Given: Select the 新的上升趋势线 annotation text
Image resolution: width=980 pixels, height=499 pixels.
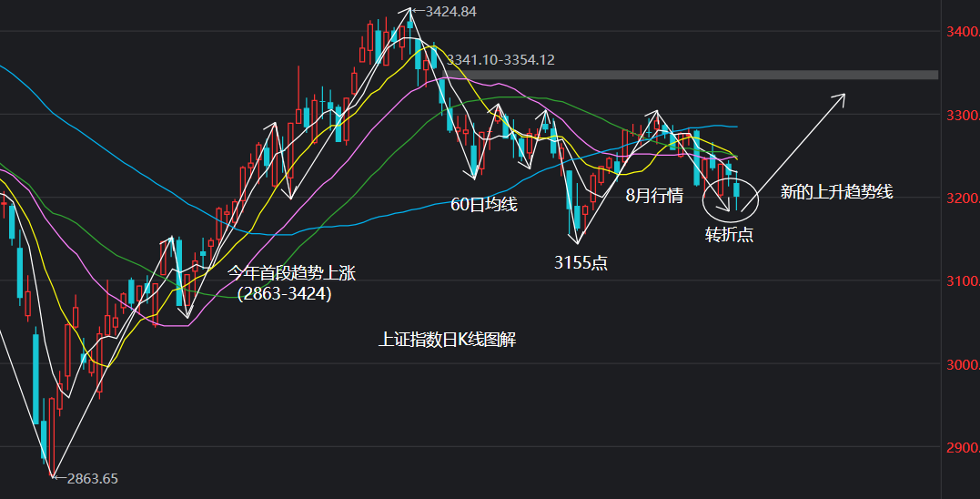Looking at the screenshot, I should click(x=836, y=192).
